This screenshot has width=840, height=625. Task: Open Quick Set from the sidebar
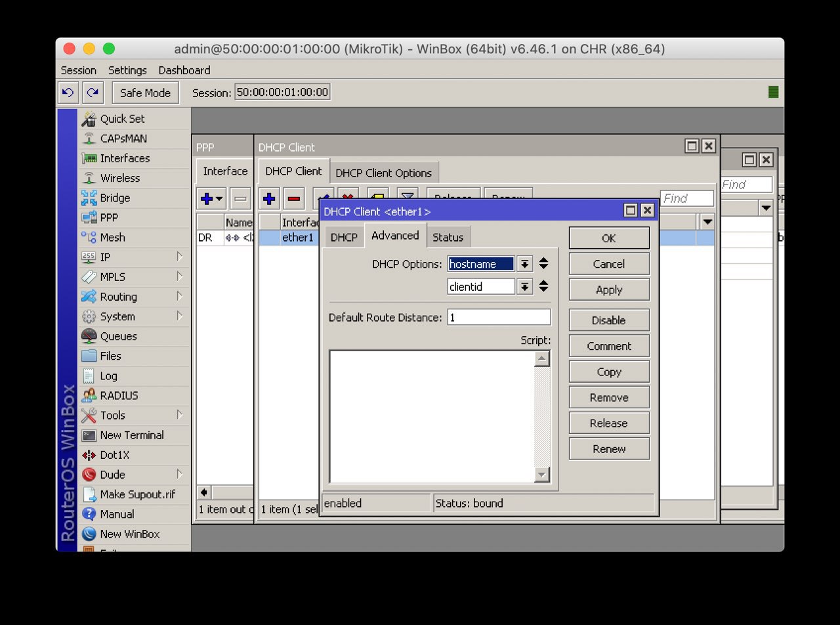(122, 119)
